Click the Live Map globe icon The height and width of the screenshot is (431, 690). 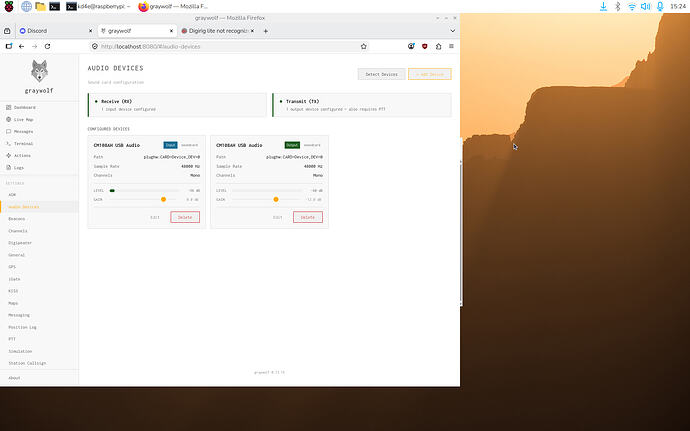click(8, 119)
